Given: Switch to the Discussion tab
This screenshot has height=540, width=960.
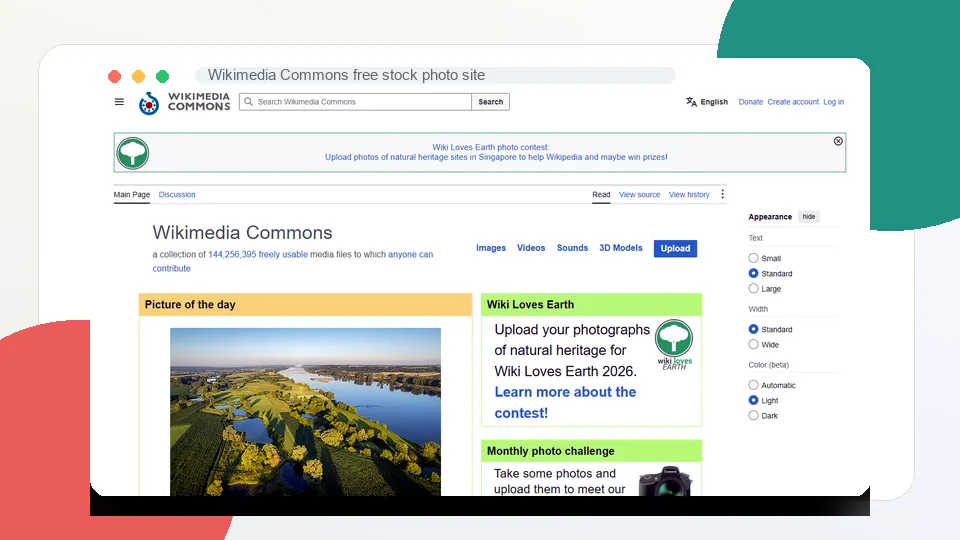Looking at the screenshot, I should coord(177,195).
